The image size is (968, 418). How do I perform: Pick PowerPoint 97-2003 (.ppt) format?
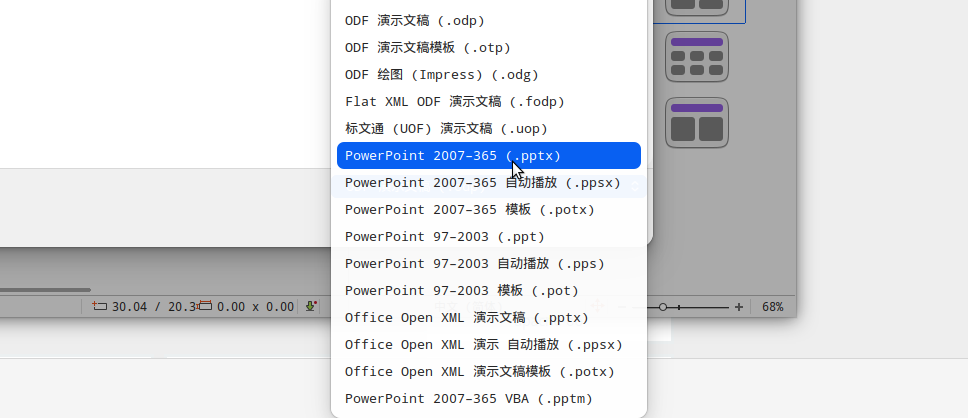pos(489,236)
